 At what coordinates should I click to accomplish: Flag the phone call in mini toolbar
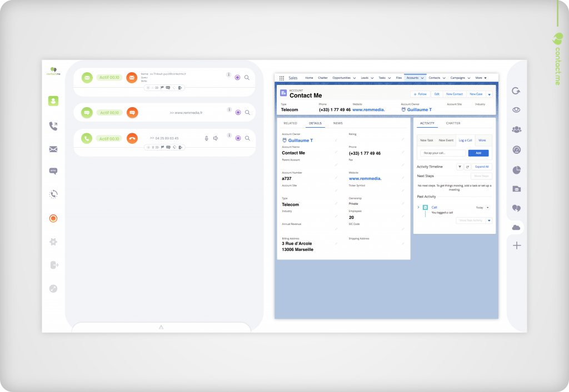[162, 147]
